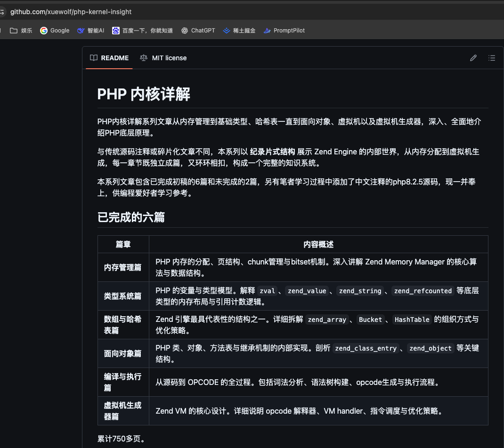Switch to the README tab
The height and width of the screenshot is (448, 504).
point(109,57)
